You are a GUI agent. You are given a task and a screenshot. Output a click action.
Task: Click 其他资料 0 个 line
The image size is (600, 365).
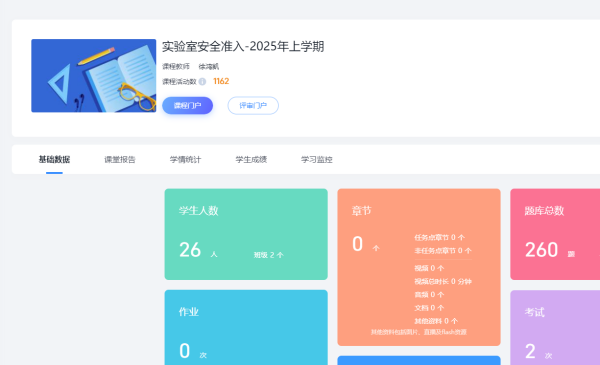pyautogui.click(x=436, y=321)
